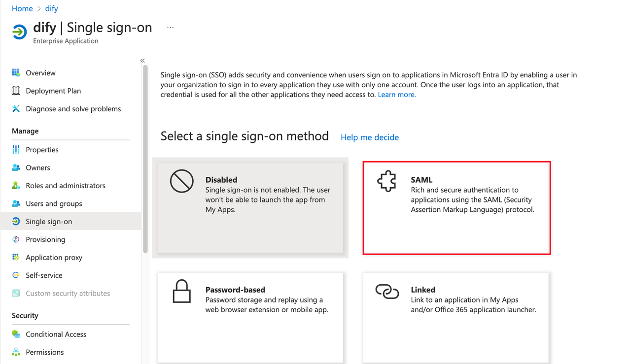Click the Deployment Plan book icon
This screenshot has width=631, height=364.
tap(16, 91)
